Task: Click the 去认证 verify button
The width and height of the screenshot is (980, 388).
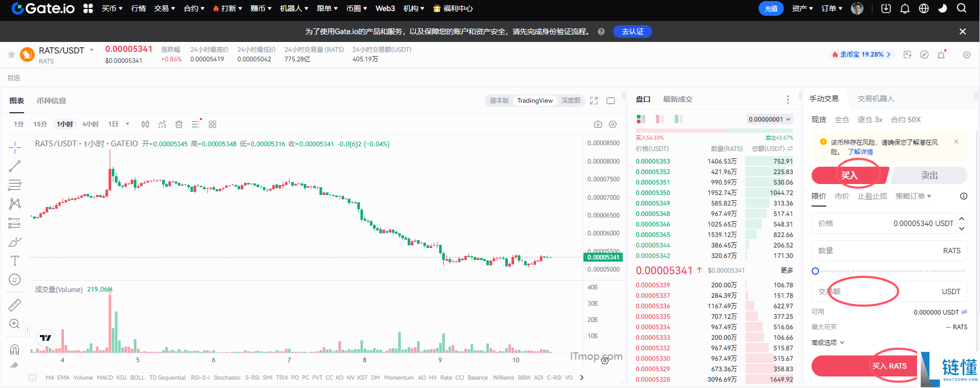Action: pyautogui.click(x=633, y=31)
